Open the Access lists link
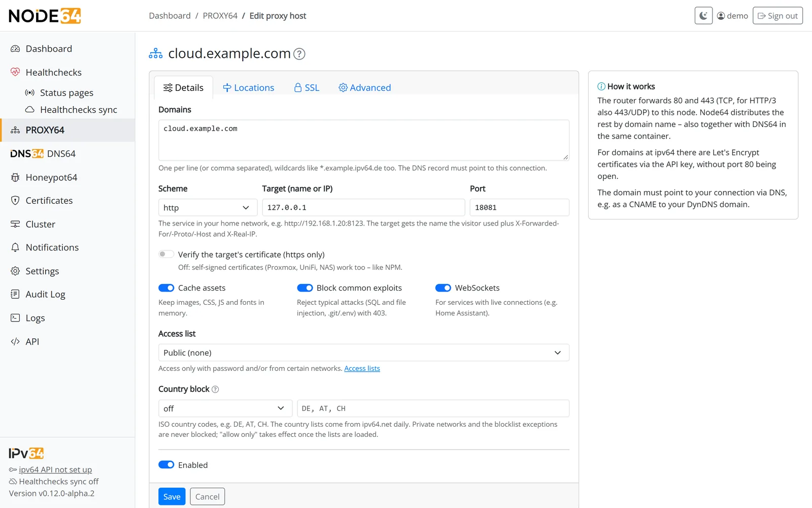This screenshot has height=508, width=812. click(x=362, y=368)
